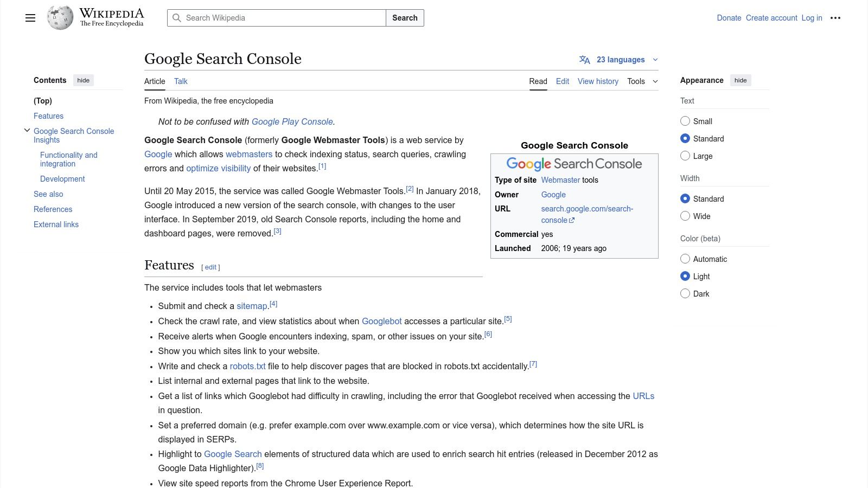This screenshot has height=488, width=868.
Task: Open the sitemap link
Action: [x=252, y=306]
